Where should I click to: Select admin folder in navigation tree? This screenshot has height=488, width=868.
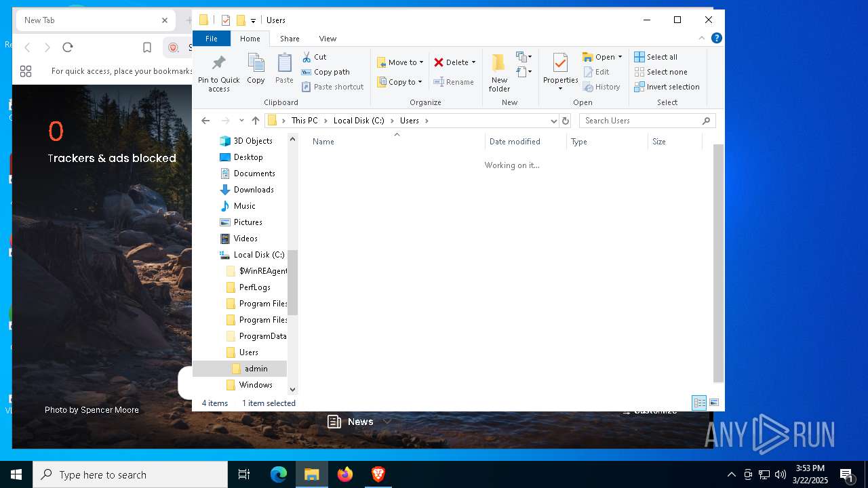[256, 369]
